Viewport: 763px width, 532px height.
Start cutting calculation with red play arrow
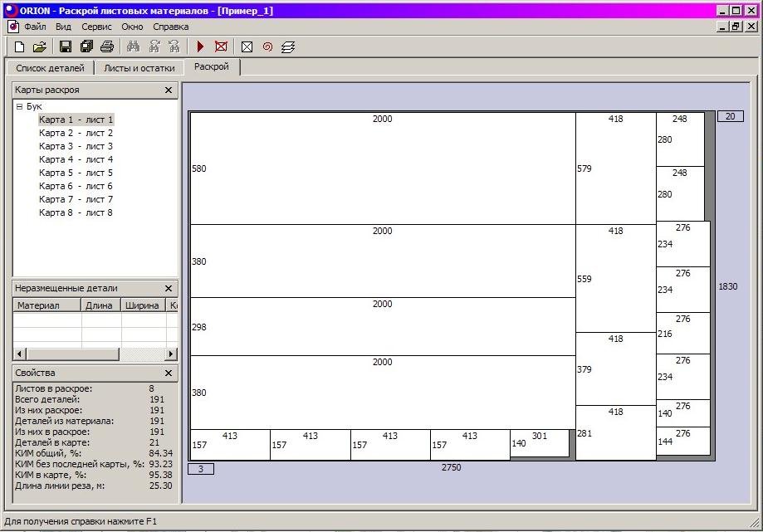pos(200,47)
